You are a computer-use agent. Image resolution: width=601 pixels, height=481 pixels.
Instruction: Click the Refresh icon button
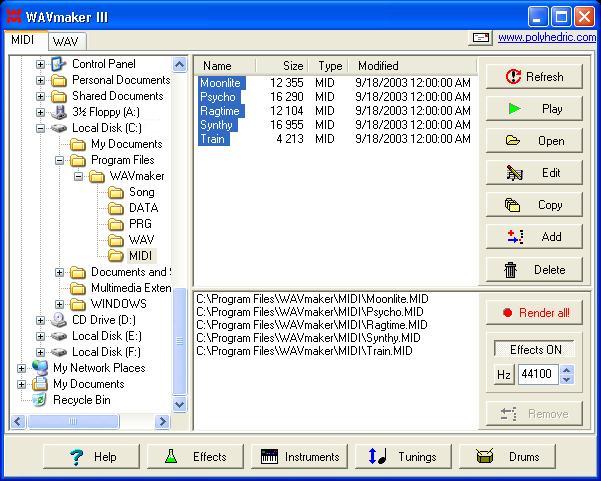[x=534, y=77]
